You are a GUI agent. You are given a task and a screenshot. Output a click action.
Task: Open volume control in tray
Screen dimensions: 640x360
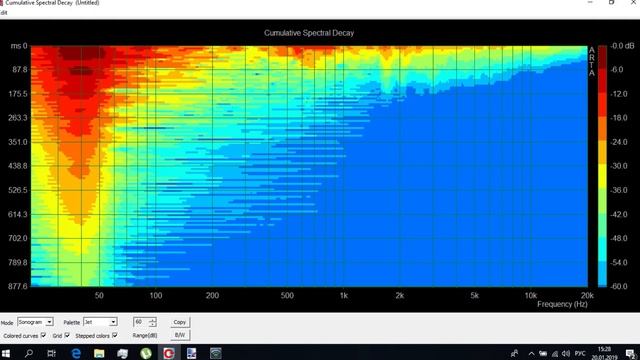[x=566, y=353]
